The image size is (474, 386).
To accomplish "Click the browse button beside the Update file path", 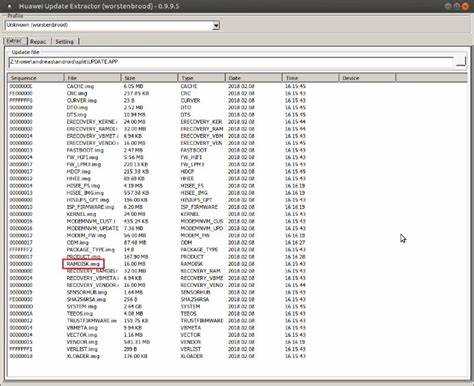I will click(x=460, y=61).
